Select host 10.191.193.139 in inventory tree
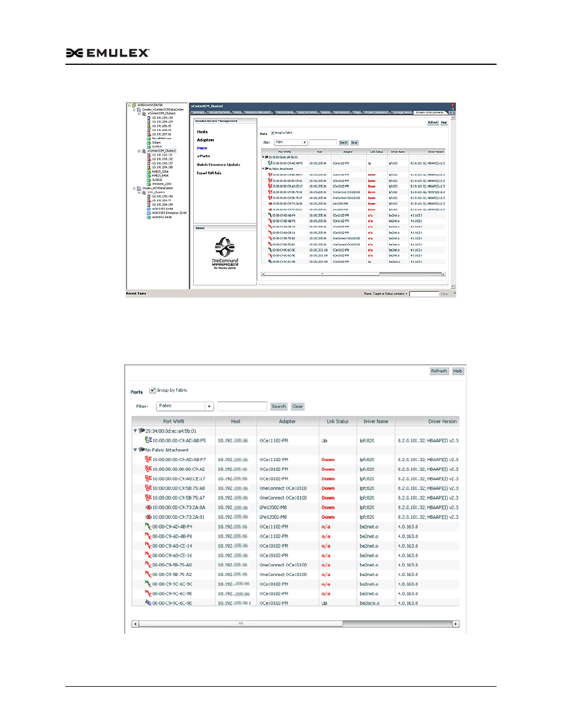Image resolution: width=562 pixels, height=728 pixels. point(162,118)
